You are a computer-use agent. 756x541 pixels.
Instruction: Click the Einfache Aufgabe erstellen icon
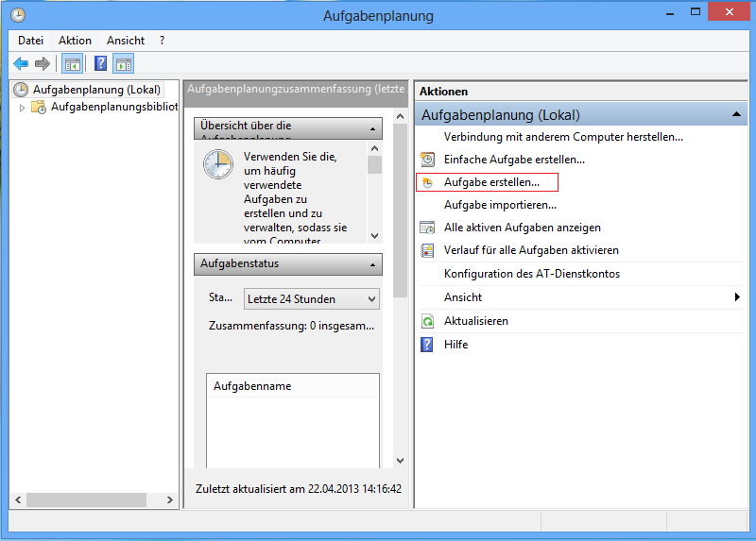427,159
